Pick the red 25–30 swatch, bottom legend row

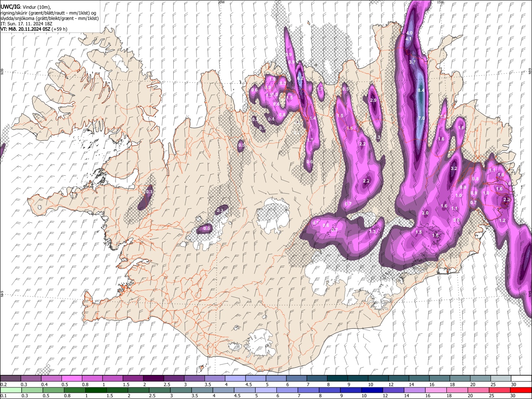[499, 390]
